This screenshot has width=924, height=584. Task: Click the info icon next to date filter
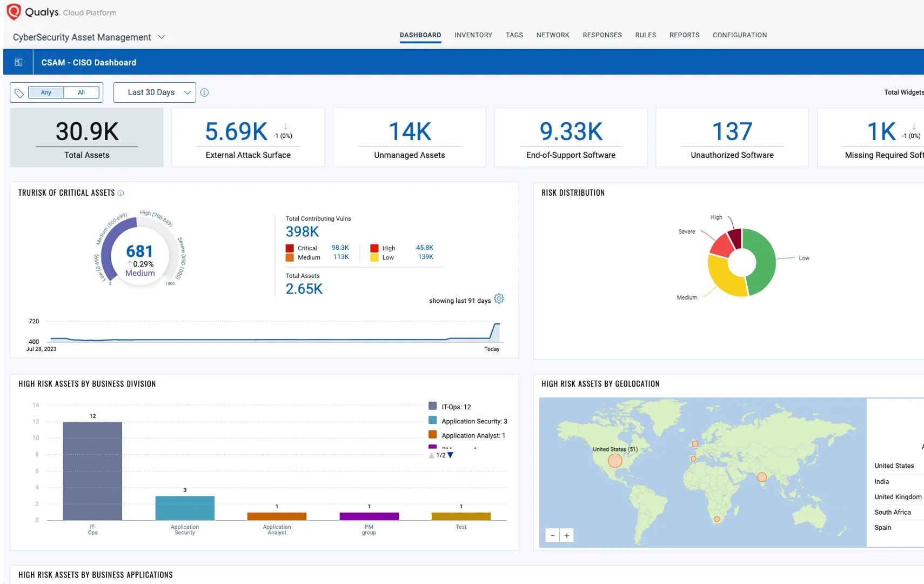[x=204, y=92]
